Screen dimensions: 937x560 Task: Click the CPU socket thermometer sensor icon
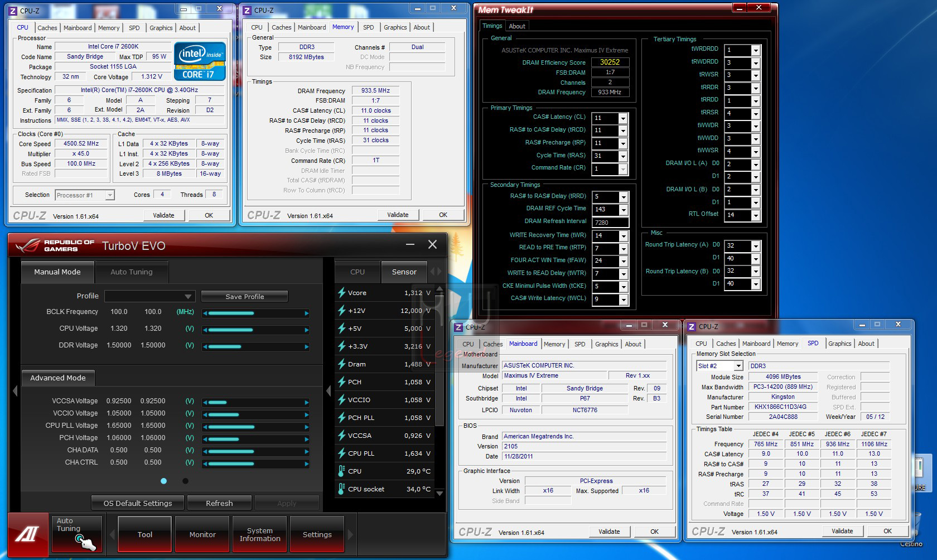(x=341, y=489)
